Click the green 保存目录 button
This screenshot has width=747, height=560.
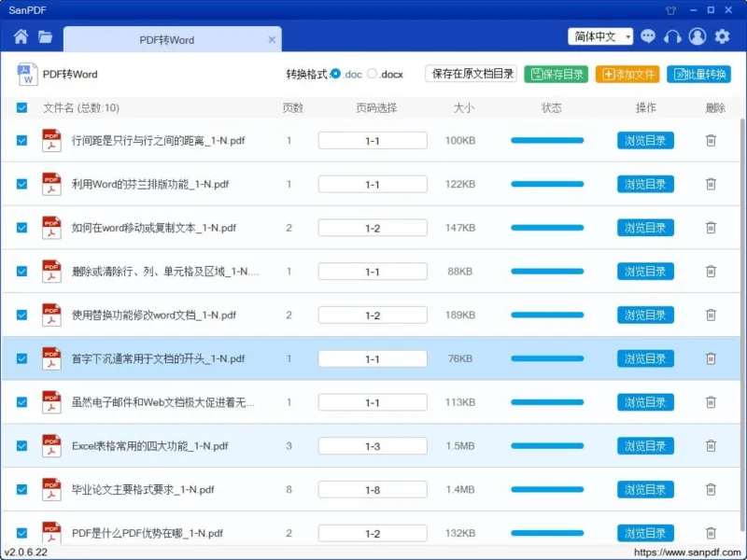(x=557, y=75)
